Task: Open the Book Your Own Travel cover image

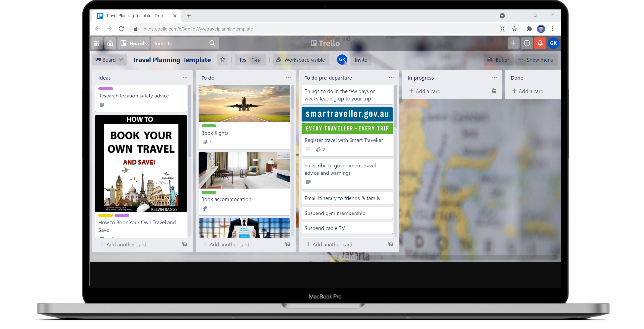Action: click(x=141, y=163)
